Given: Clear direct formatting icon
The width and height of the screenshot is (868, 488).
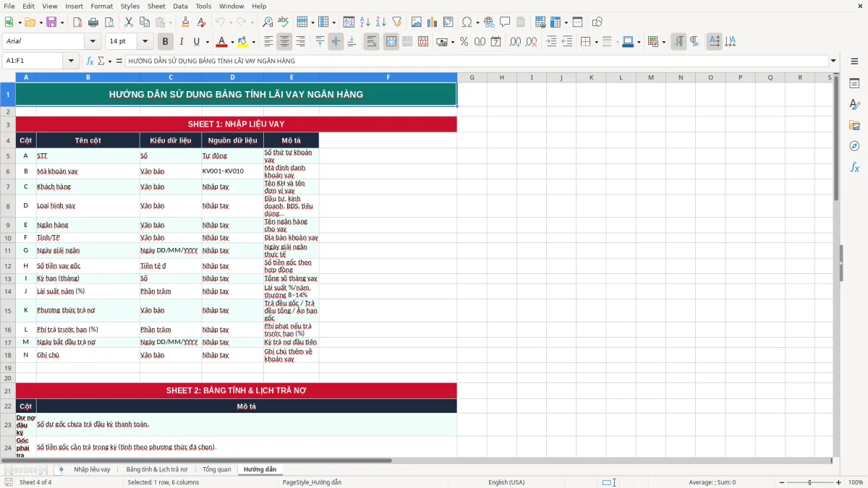Looking at the screenshot, I should 201,22.
